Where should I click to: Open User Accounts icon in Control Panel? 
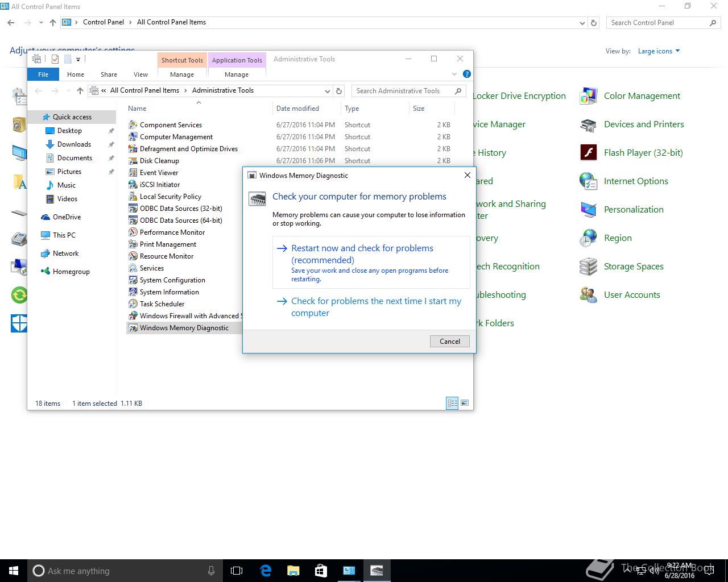pos(588,295)
